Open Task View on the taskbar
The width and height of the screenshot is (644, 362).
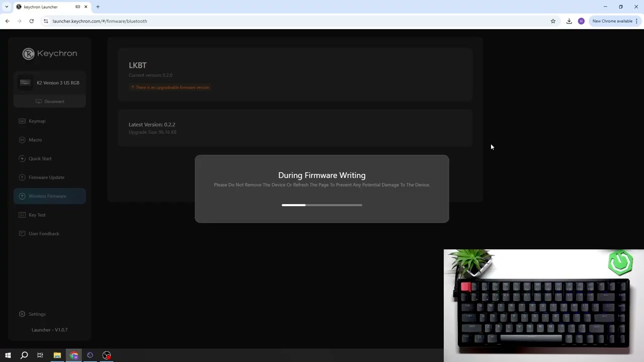40,355
